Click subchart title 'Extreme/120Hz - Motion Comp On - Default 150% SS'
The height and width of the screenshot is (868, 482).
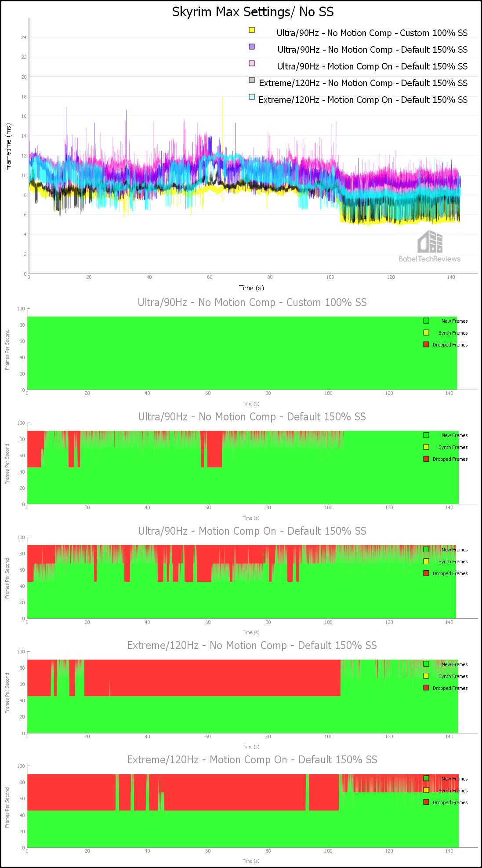[252, 760]
